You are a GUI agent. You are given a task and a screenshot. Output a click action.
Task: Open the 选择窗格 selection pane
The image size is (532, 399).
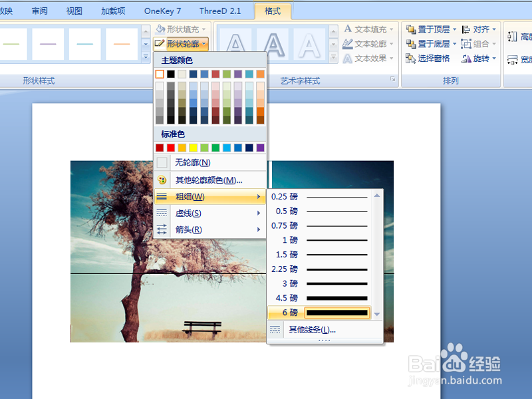click(x=428, y=59)
